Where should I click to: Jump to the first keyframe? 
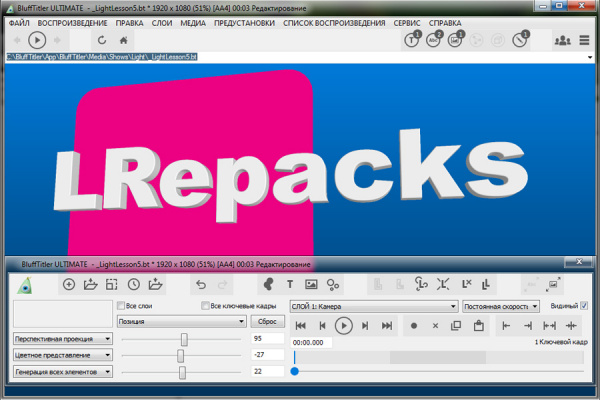tap(301, 326)
